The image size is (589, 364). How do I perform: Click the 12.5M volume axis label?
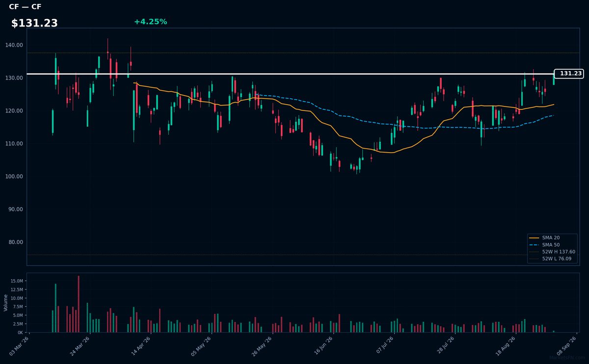(17, 290)
